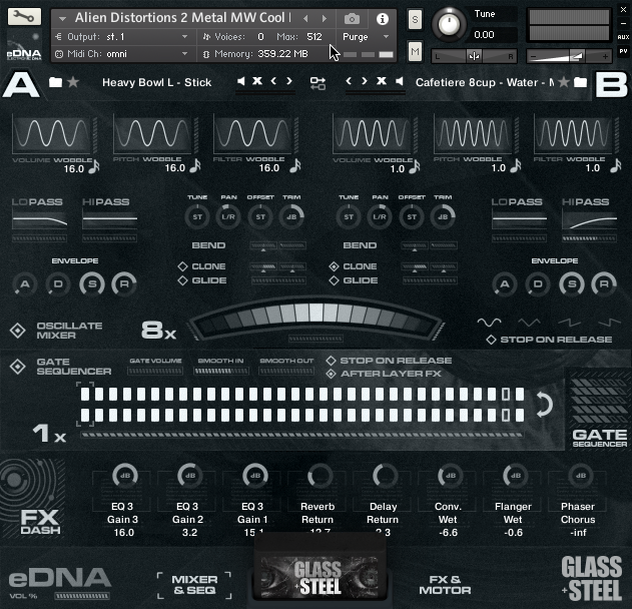Mute layer A with speaker icon
This screenshot has height=609, width=632.
(x=238, y=82)
